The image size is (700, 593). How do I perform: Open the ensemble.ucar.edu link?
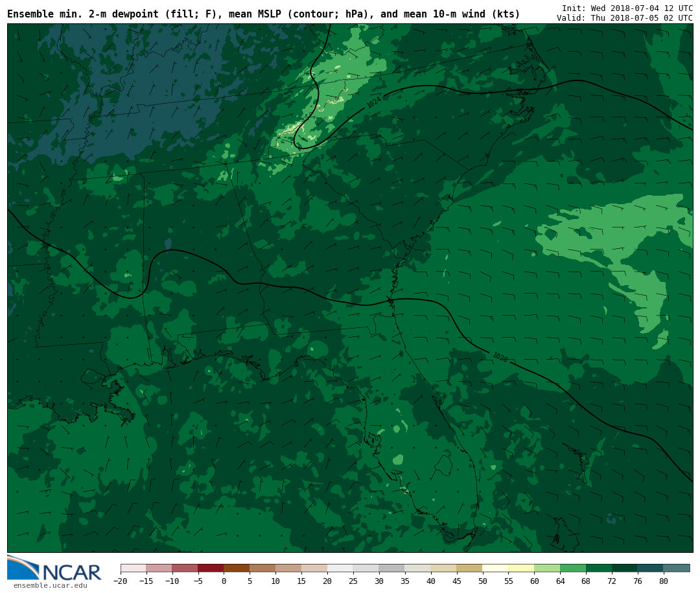(50, 585)
